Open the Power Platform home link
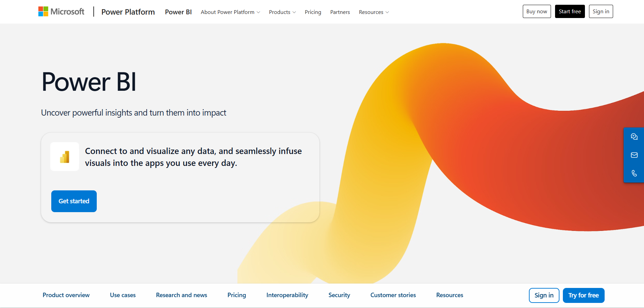The width and height of the screenshot is (644, 308). click(x=128, y=12)
